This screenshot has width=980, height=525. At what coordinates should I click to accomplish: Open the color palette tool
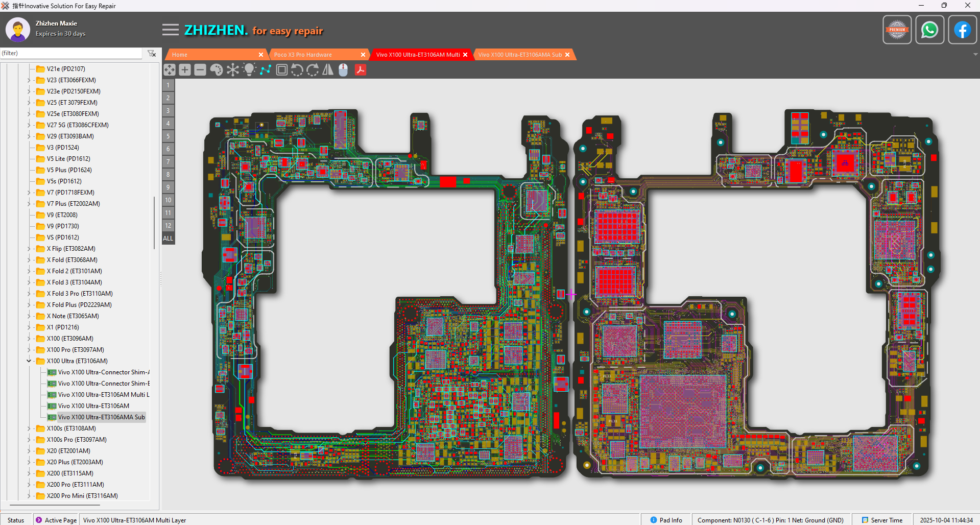(x=217, y=70)
